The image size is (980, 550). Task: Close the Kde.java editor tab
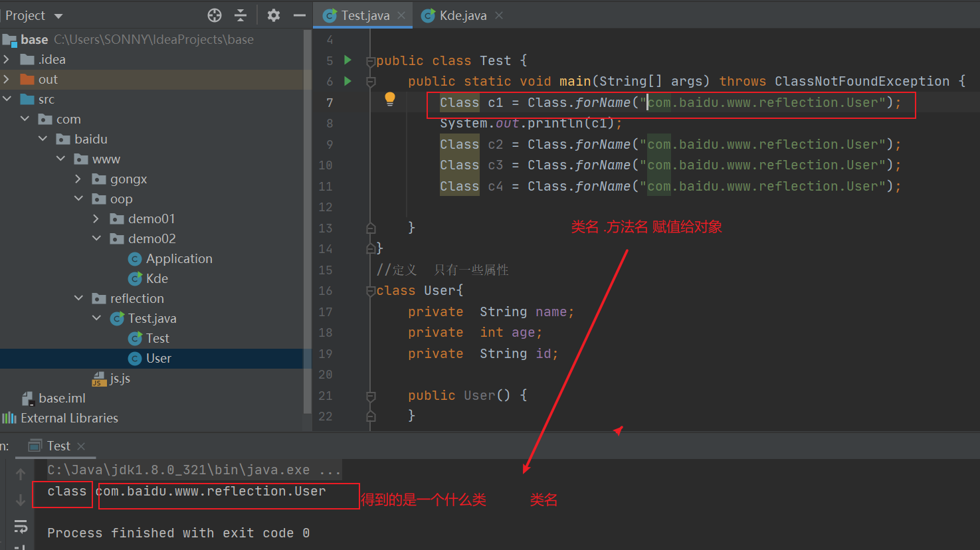point(499,15)
